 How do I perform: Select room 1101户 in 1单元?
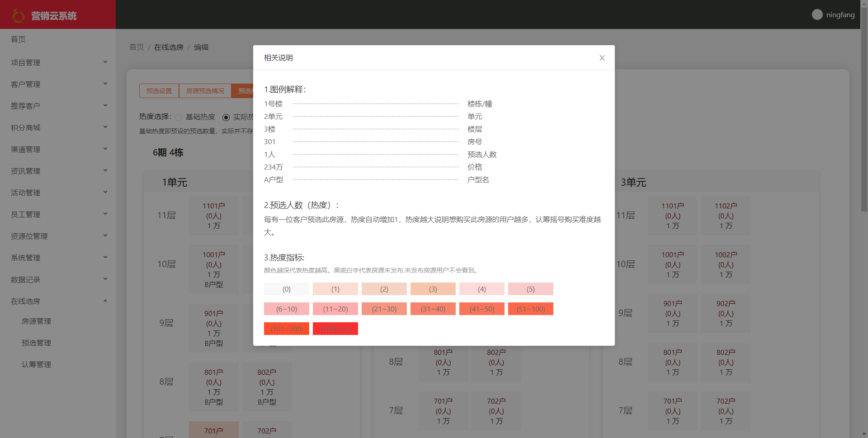point(214,216)
